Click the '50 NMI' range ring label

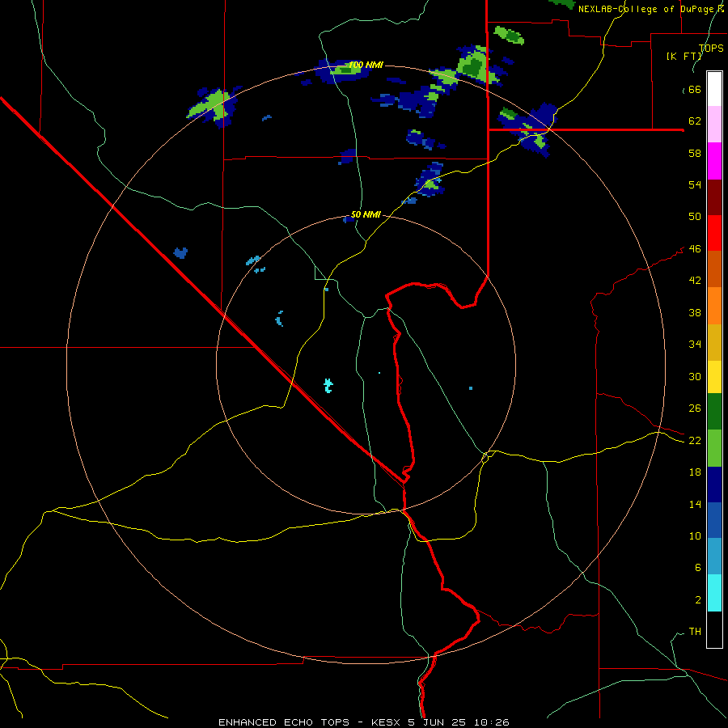[366, 214]
